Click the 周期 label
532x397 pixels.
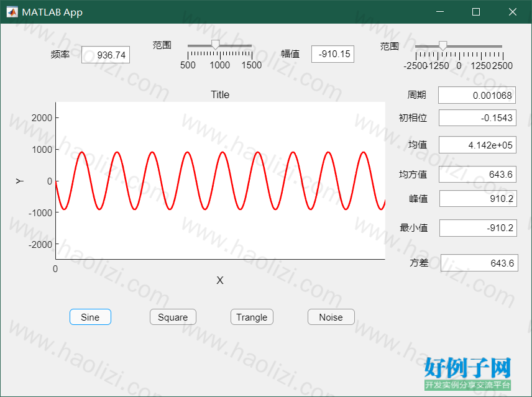click(x=416, y=95)
